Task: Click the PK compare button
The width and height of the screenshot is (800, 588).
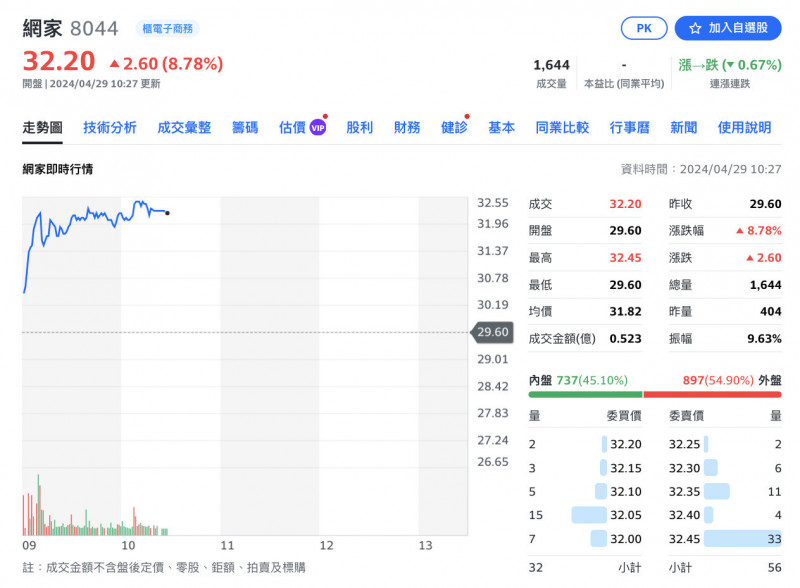Action: (x=643, y=28)
